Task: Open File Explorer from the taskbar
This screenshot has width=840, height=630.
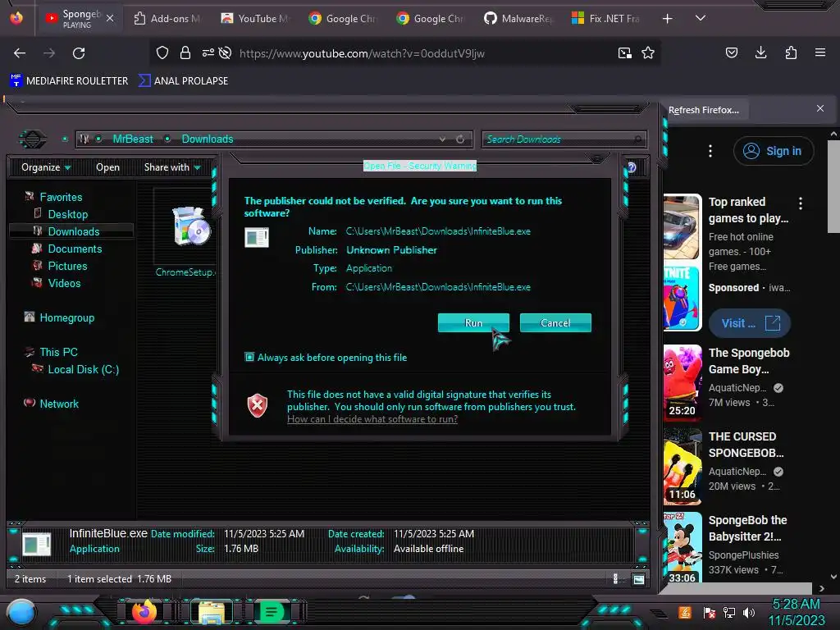Action: [x=212, y=612]
